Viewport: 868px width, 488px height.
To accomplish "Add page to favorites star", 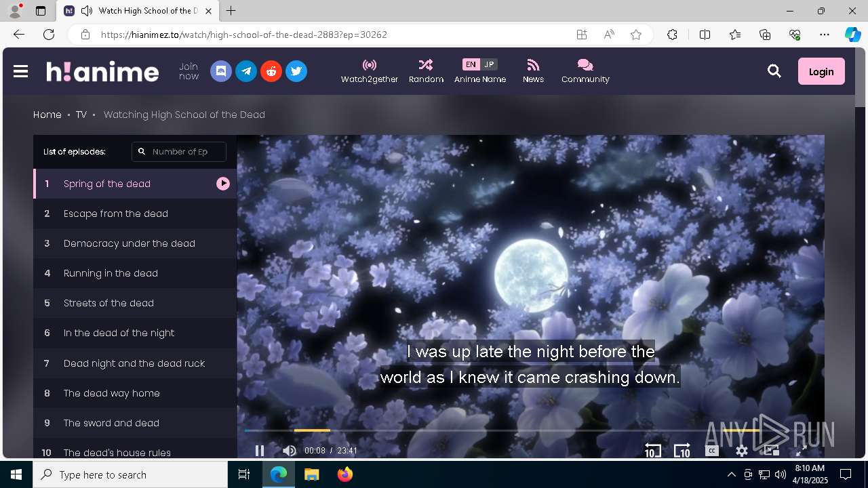I will point(636,35).
